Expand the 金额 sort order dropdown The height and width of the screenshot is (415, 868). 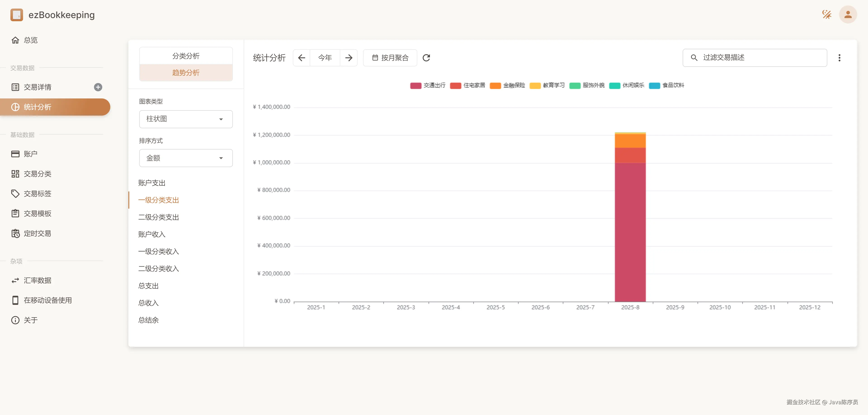click(x=186, y=158)
